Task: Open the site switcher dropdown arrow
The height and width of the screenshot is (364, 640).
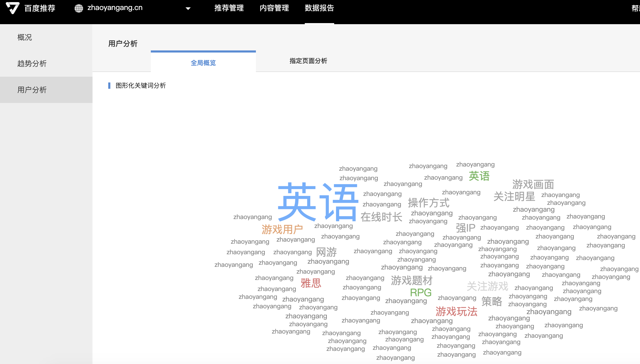Action: coord(188,9)
